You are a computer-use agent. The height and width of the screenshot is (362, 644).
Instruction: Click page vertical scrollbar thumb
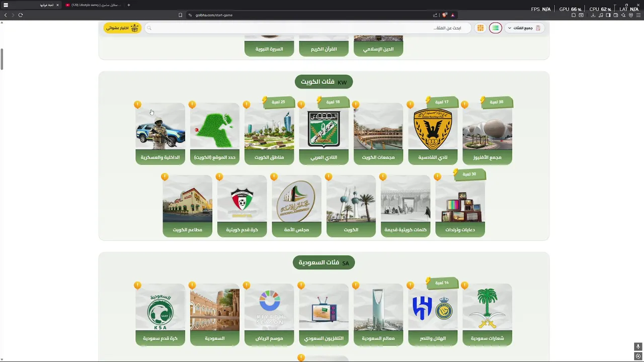2,60
